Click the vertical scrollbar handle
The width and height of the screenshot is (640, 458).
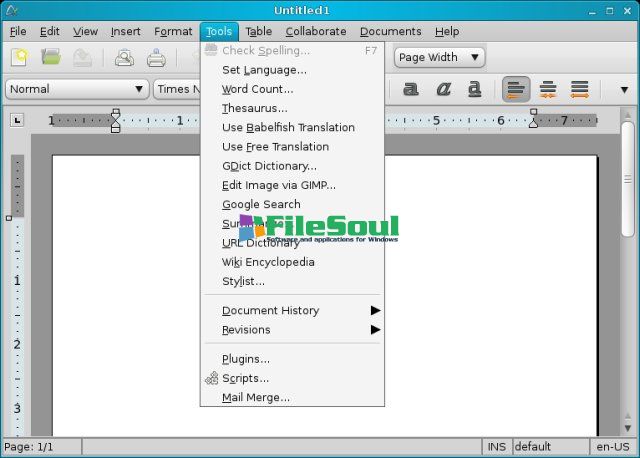(x=627, y=179)
